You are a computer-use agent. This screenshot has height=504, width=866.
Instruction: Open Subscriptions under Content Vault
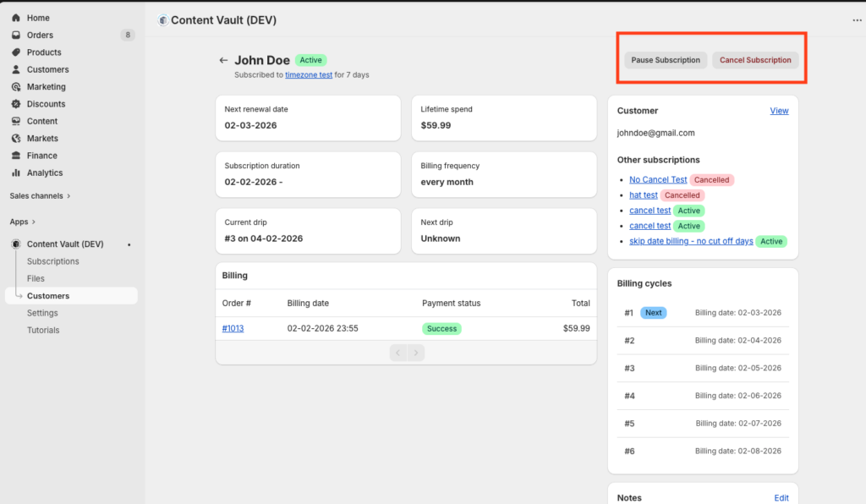(x=52, y=261)
